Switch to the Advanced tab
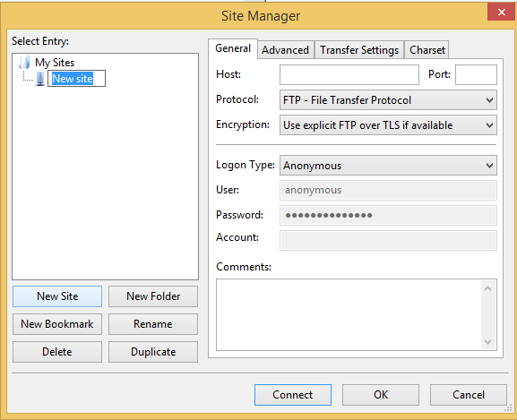 tap(285, 50)
